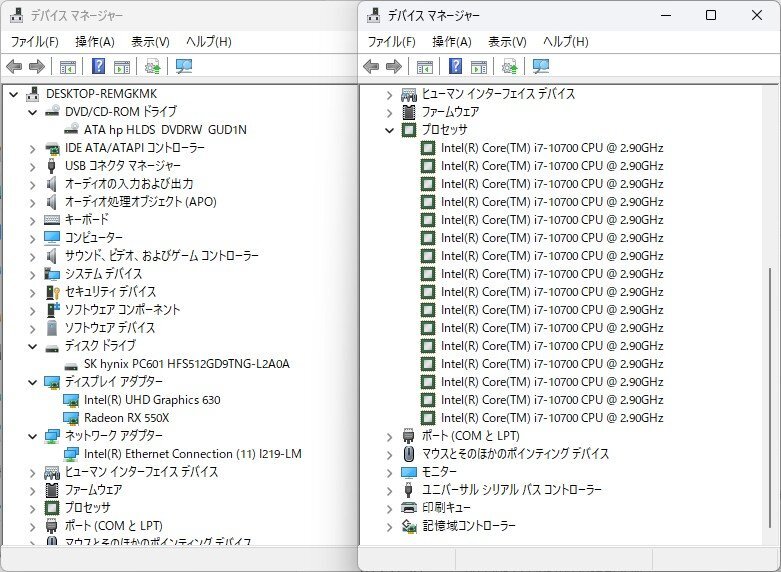Open 表示(V) menu in right window

click(x=507, y=42)
